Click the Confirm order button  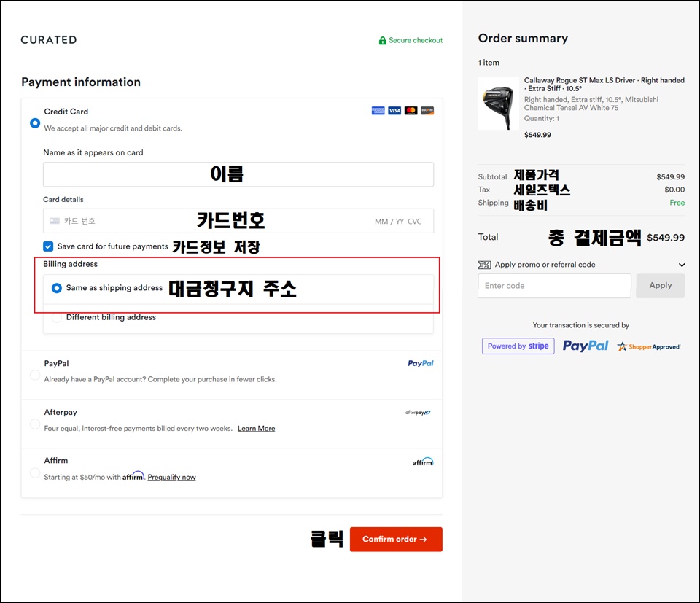click(396, 539)
